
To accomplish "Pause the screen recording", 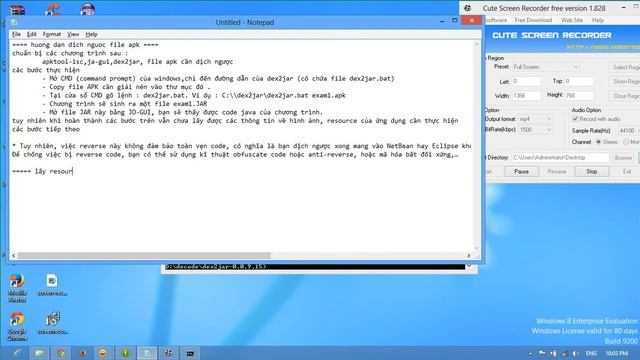I will [521, 171].
